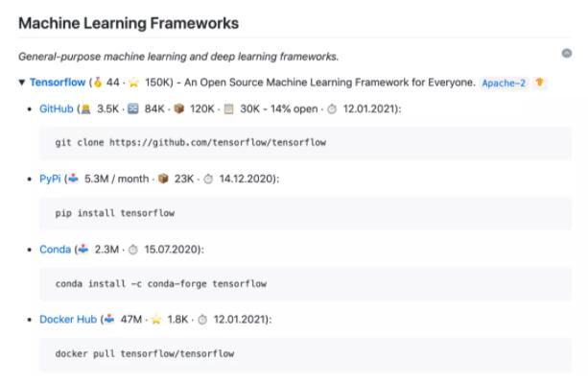Click the download icon beside 5.3M / month
The width and height of the screenshot is (588, 385).
coord(73,179)
